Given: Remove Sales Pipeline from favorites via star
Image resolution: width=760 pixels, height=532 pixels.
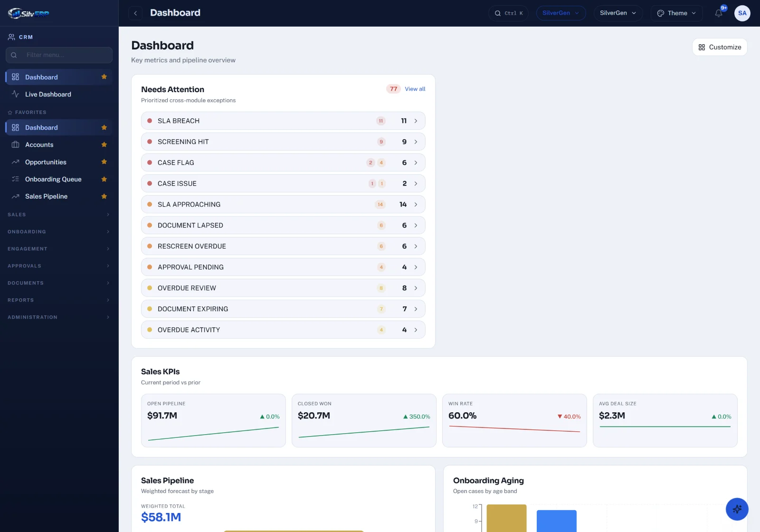Looking at the screenshot, I should (104, 196).
